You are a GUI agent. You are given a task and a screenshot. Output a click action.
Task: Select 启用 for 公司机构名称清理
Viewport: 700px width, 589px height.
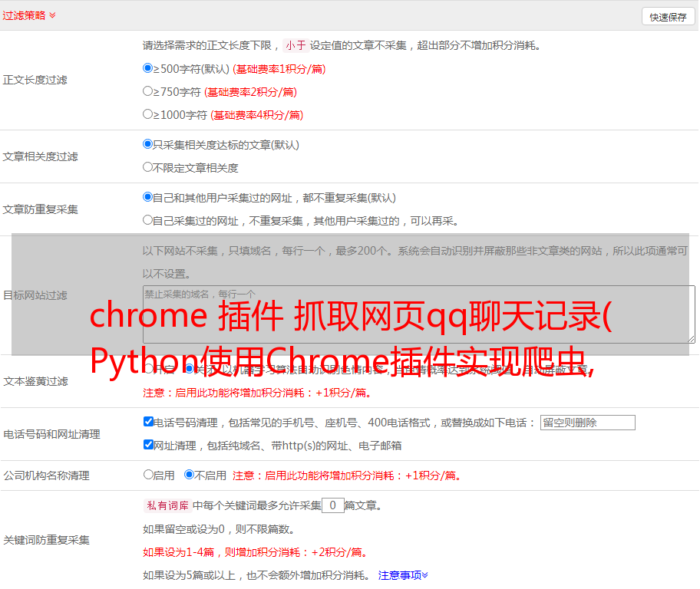148,475
